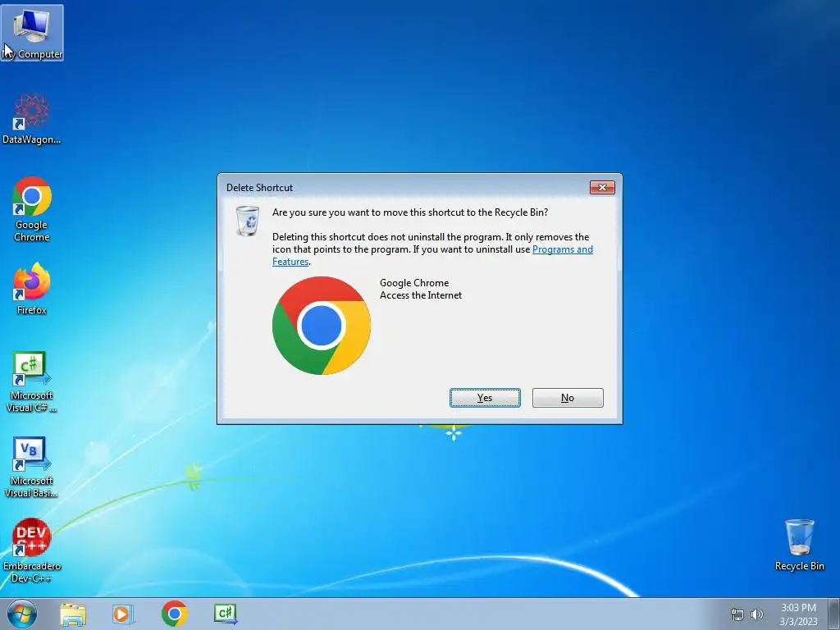The image size is (840, 630).
Task: Click the 'Google Chrome' name text in dialog
Action: pos(414,283)
